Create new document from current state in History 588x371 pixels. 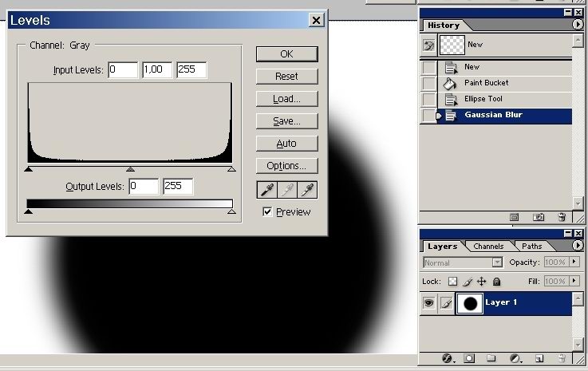click(514, 217)
